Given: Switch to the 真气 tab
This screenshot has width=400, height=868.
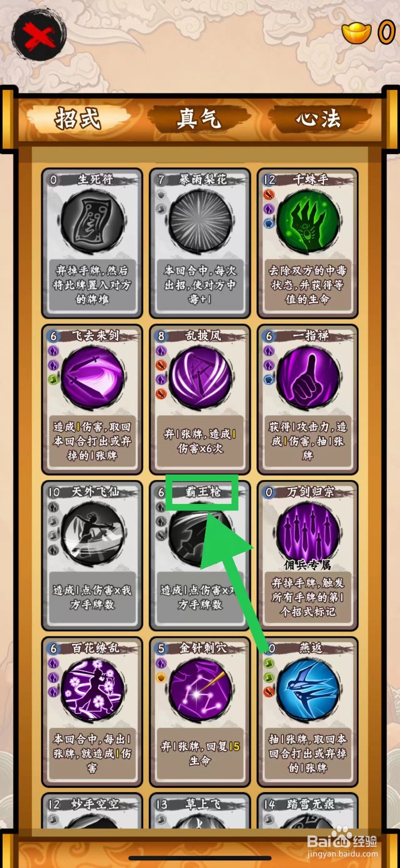Looking at the screenshot, I should pos(199,119).
